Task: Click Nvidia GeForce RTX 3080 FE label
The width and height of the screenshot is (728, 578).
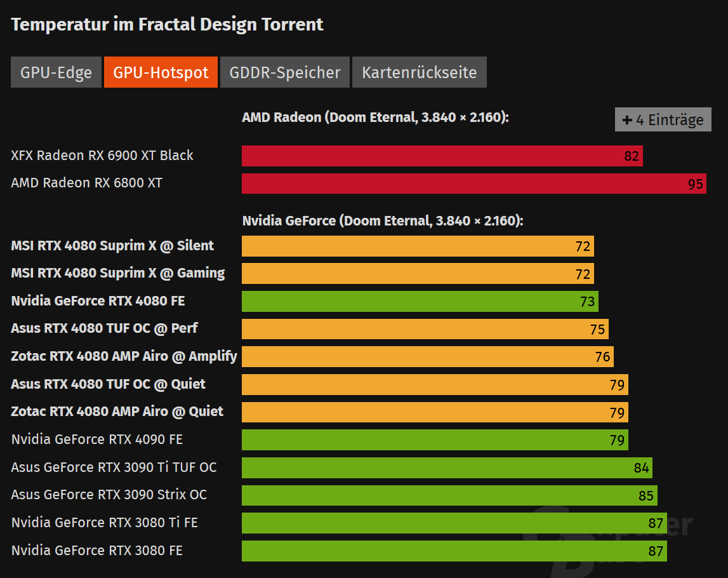Action: click(x=97, y=550)
